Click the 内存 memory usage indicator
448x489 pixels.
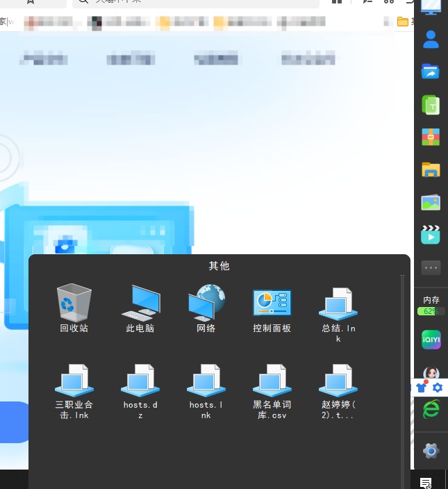pyautogui.click(x=431, y=306)
